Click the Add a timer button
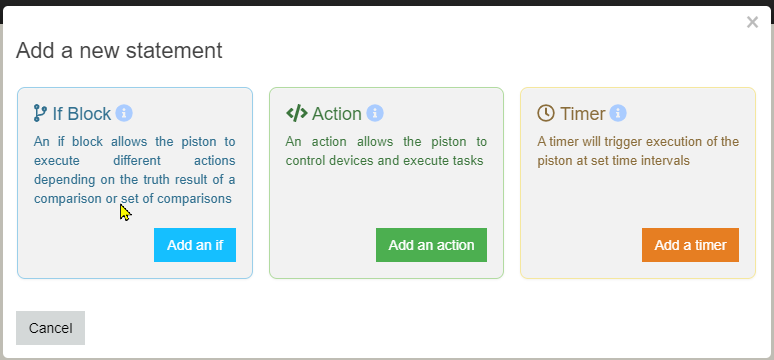This screenshot has width=774, height=360. tap(691, 245)
